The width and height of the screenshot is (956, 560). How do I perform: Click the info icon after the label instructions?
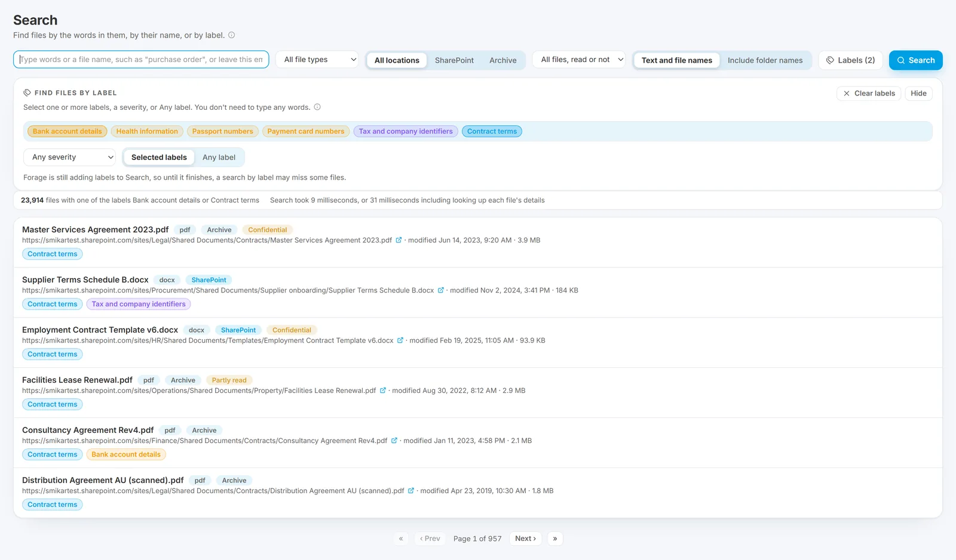(317, 107)
